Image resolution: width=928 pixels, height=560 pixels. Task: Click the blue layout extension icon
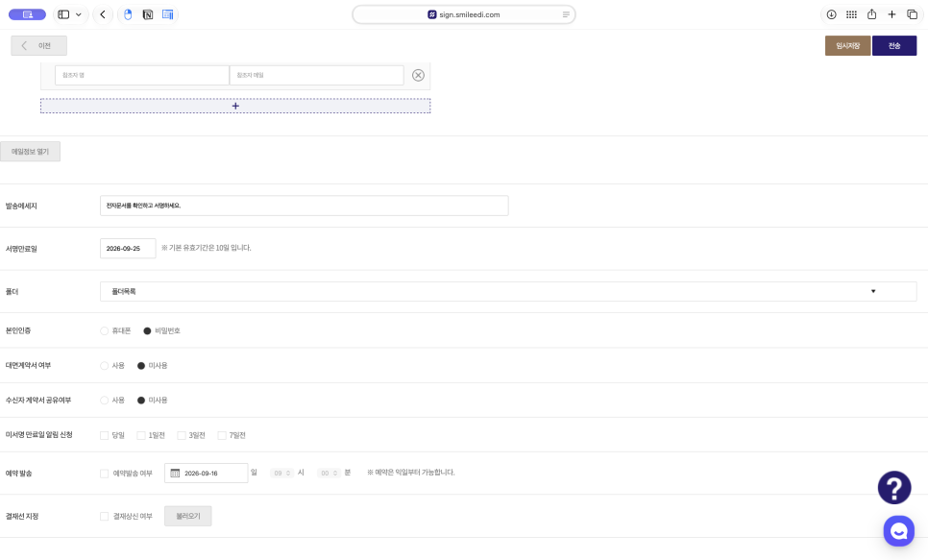tap(167, 14)
